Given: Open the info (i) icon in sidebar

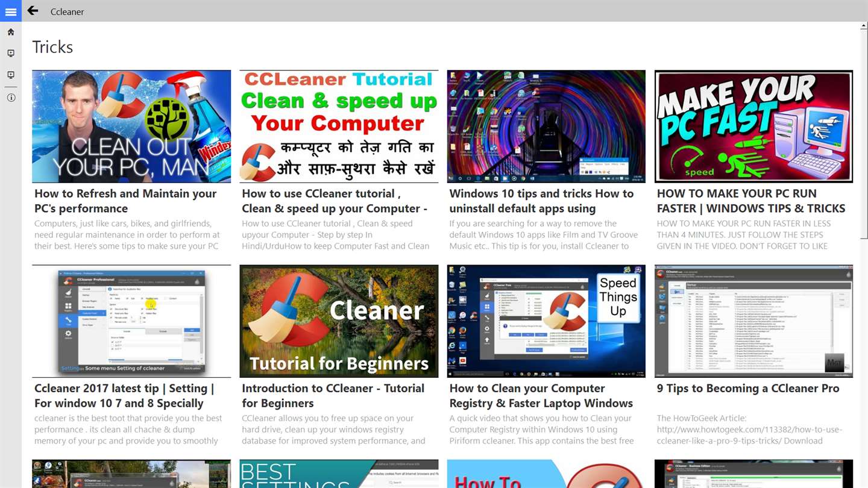Looking at the screenshot, I should pyautogui.click(x=11, y=98).
